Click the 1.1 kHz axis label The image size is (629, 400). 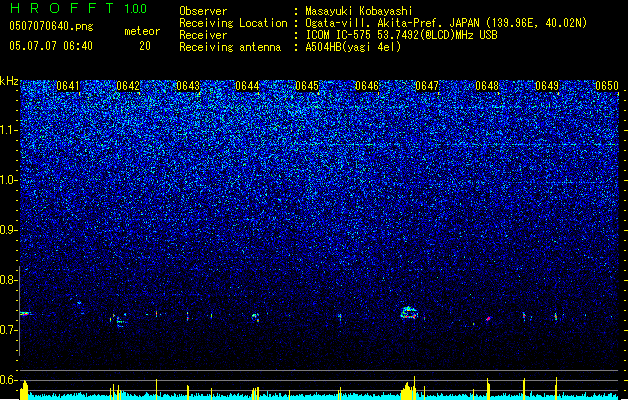pyautogui.click(x=9, y=130)
